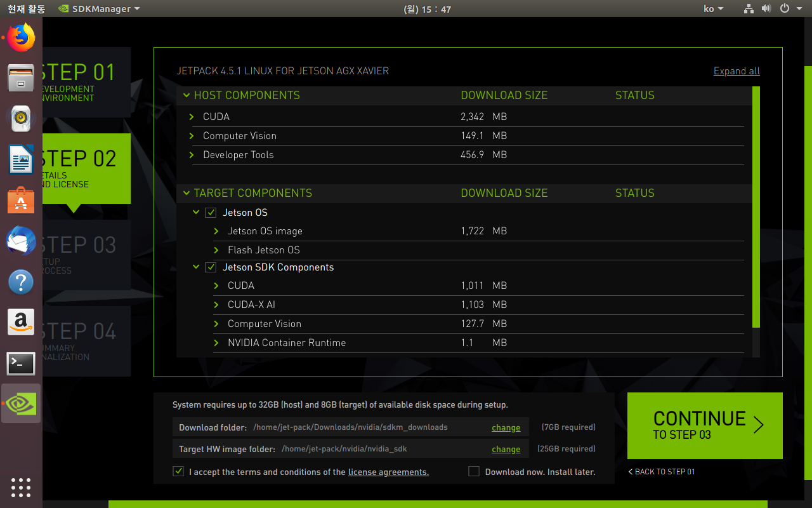Image resolution: width=812 pixels, height=508 pixels.
Task: Open Terminal from the dock
Action: pos(21,363)
